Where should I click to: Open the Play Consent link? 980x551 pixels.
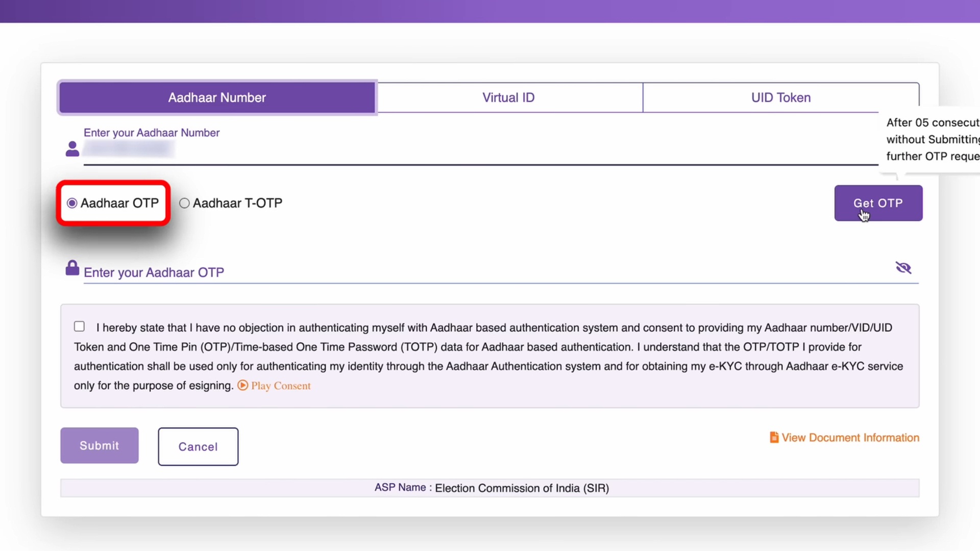coord(281,386)
